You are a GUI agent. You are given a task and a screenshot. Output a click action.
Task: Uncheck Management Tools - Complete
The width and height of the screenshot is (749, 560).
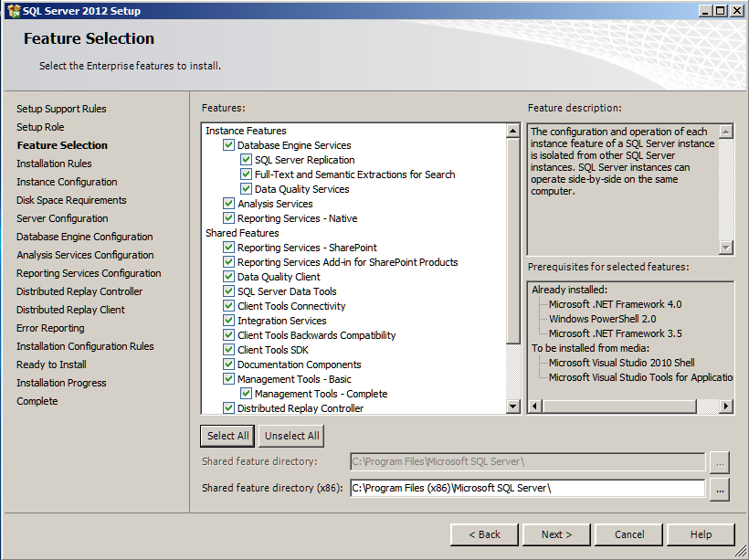pyautogui.click(x=247, y=394)
